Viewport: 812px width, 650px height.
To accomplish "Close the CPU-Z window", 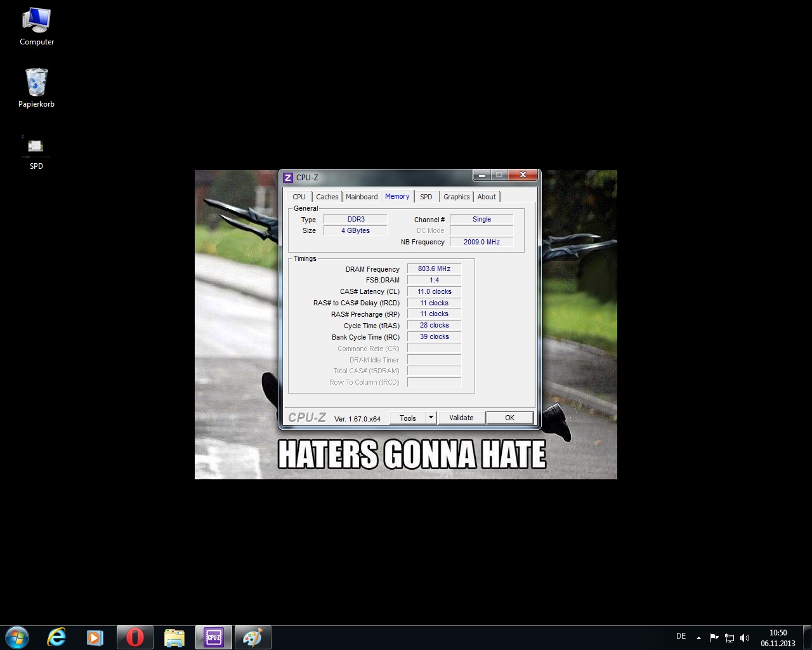I will click(523, 175).
